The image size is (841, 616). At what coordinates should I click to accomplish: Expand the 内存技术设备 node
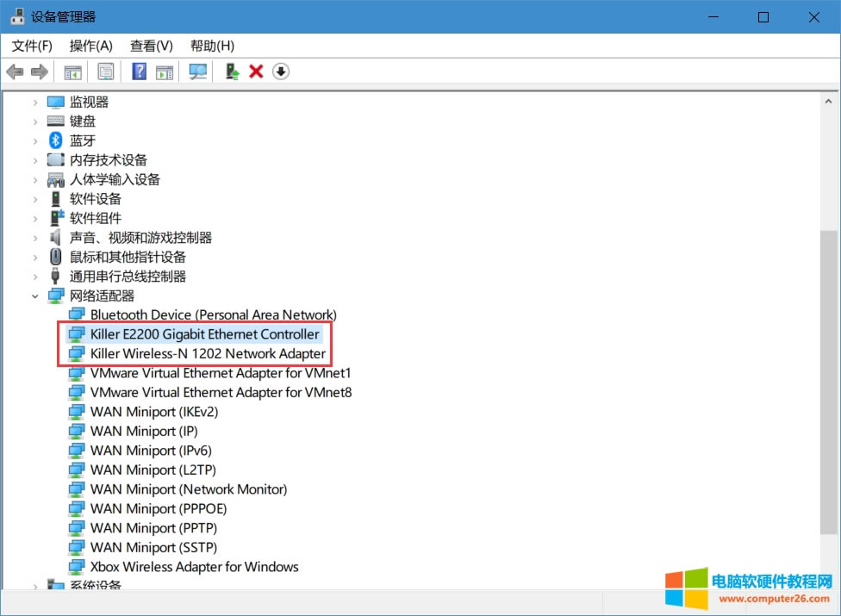[x=35, y=160]
